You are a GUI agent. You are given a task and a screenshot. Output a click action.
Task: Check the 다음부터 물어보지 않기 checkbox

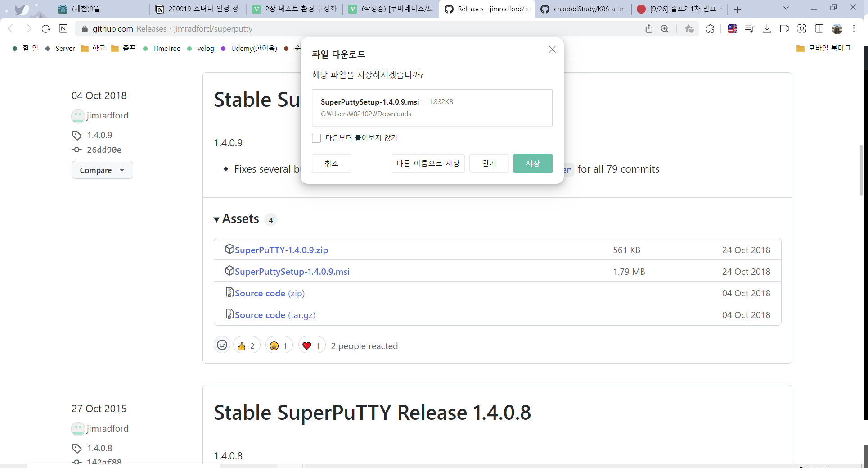316,138
